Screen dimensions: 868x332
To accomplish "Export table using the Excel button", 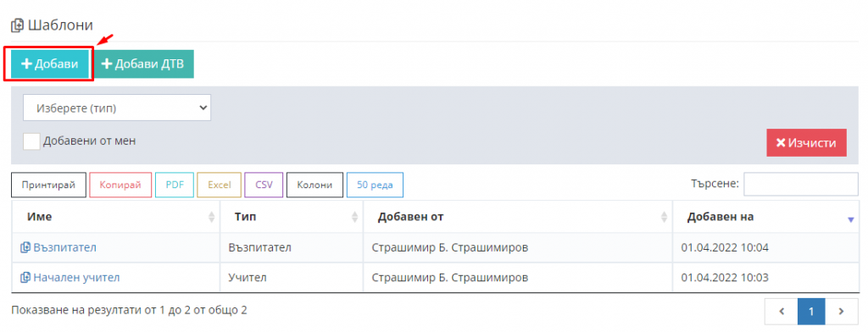I will 220,185.
